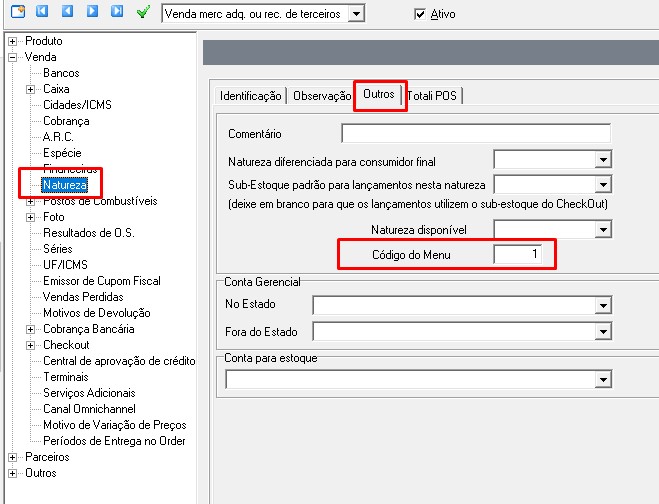The image size is (659, 504).
Task: Go to the previous record
Action: click(x=67, y=13)
